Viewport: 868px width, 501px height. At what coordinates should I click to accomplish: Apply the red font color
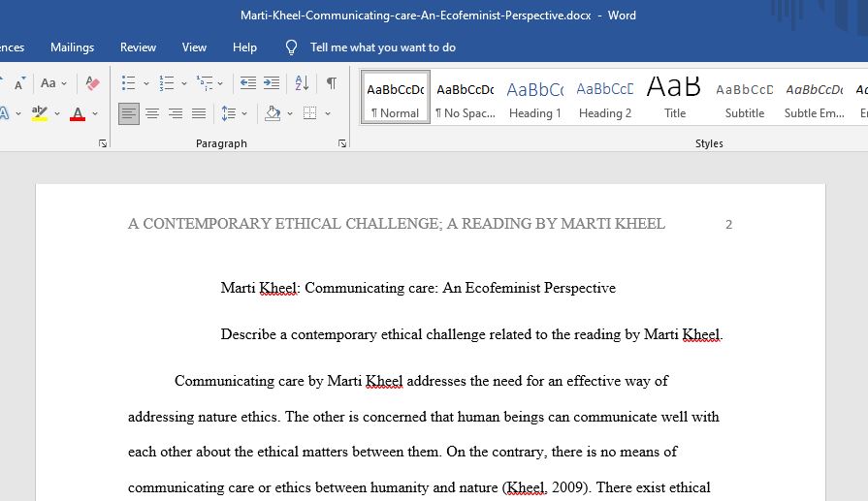pyautogui.click(x=78, y=114)
